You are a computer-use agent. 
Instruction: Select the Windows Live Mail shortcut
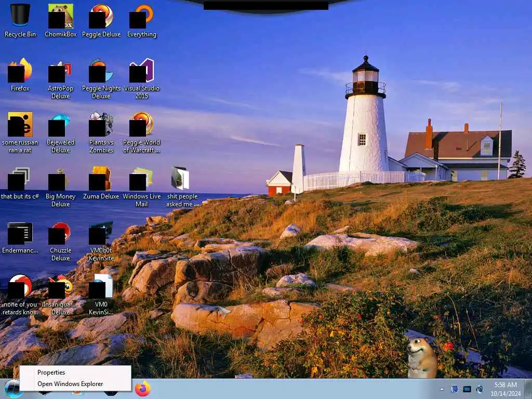click(141, 187)
